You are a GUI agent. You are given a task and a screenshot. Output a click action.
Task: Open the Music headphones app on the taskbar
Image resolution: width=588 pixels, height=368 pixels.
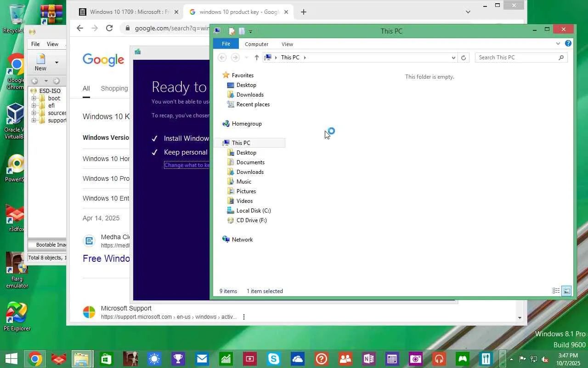[x=439, y=359]
